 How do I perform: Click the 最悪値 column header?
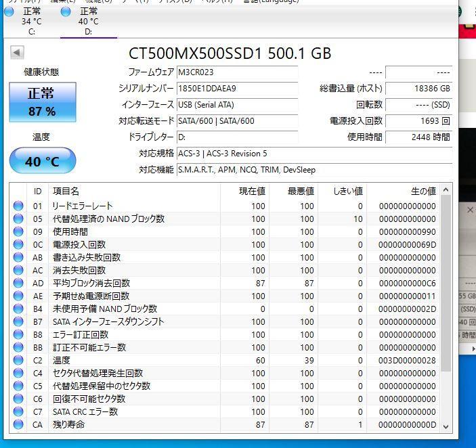point(294,191)
